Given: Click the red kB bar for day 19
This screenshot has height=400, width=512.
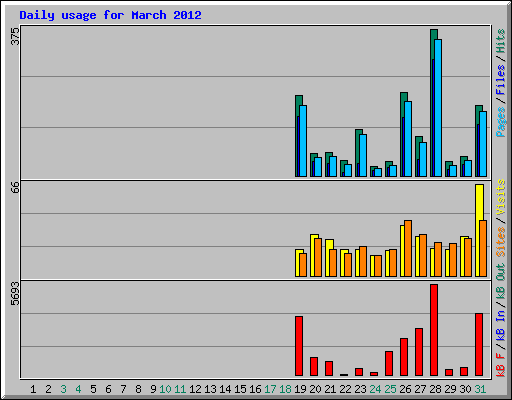Looking at the screenshot, I should point(299,346).
